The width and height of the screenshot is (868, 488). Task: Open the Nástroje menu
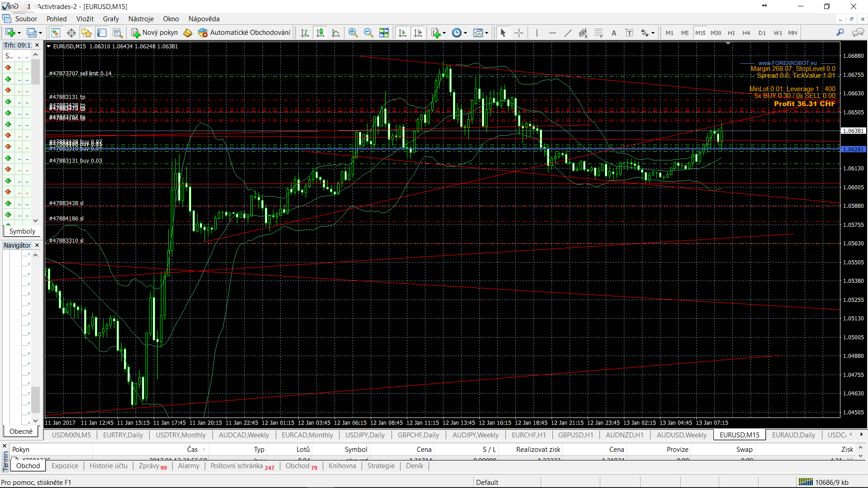[141, 19]
